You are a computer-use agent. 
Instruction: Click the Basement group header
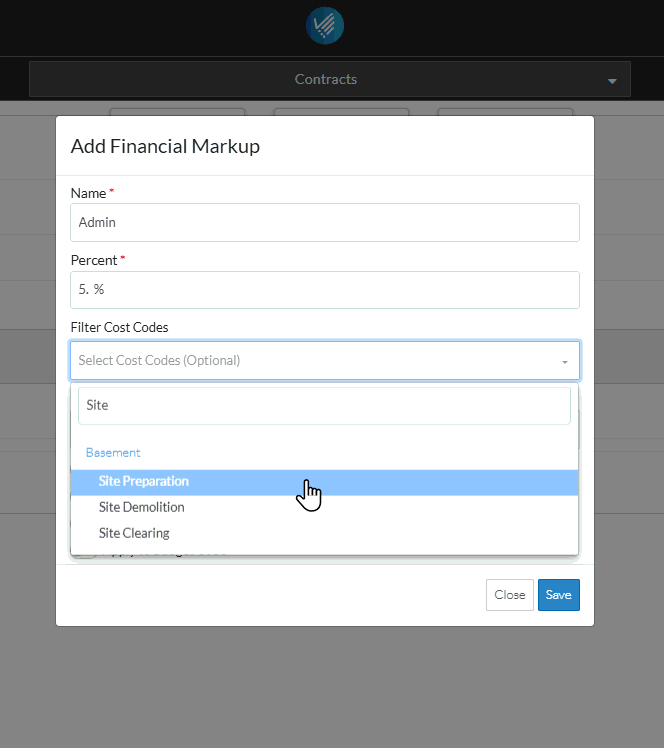coord(113,453)
